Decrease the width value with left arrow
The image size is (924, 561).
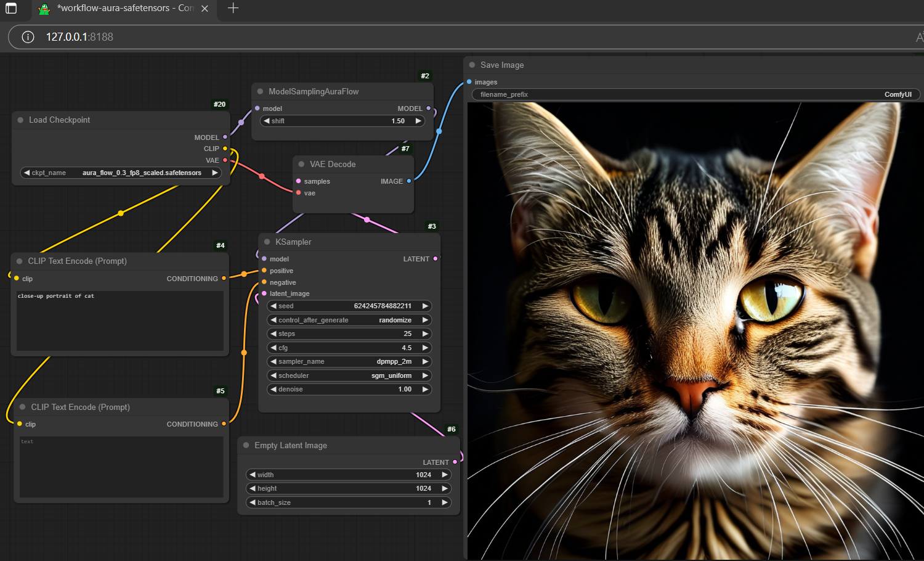tap(253, 475)
